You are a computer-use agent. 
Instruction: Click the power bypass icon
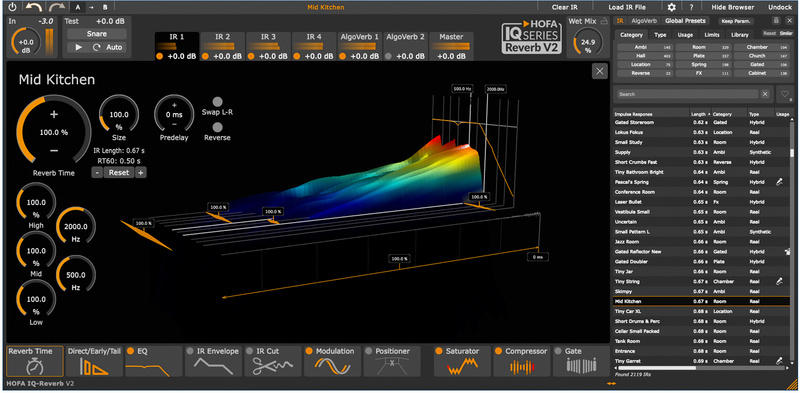tap(12, 7)
